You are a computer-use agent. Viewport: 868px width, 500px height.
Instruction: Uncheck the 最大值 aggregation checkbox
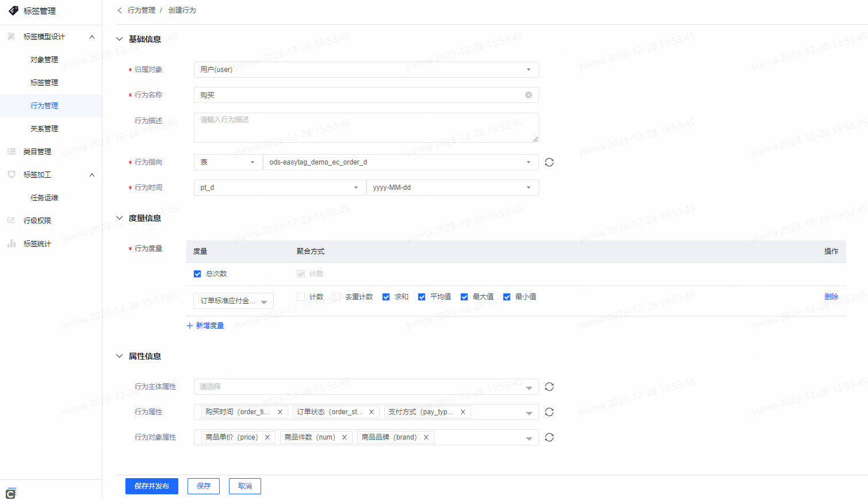coord(464,297)
